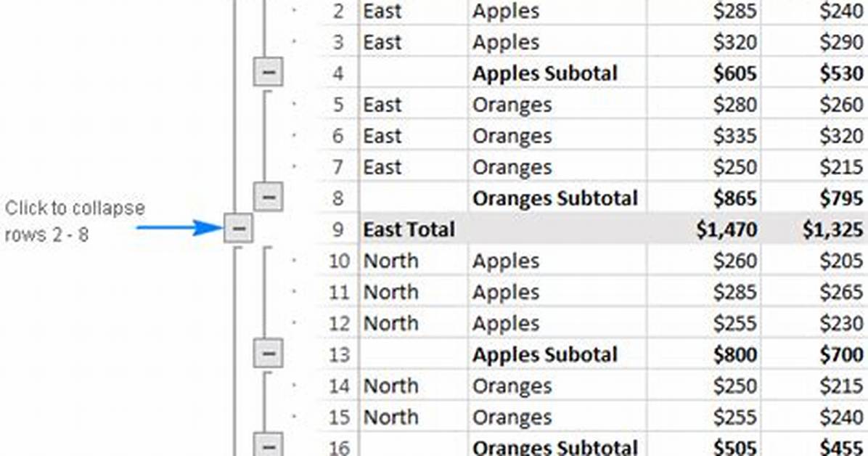
Task: Collapse the North Oranges group at row 16
Action: pos(269,444)
